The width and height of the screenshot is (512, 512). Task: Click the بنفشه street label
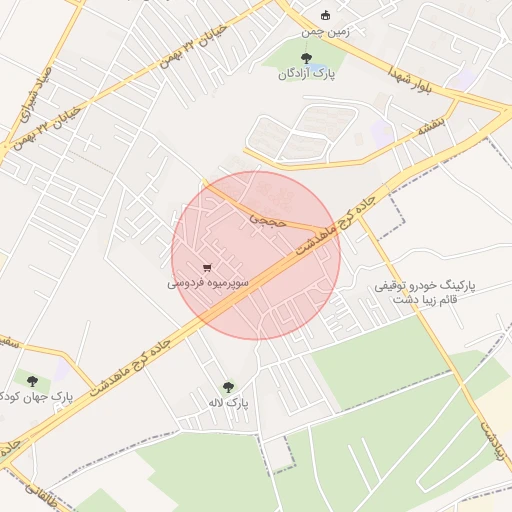[x=431, y=126]
